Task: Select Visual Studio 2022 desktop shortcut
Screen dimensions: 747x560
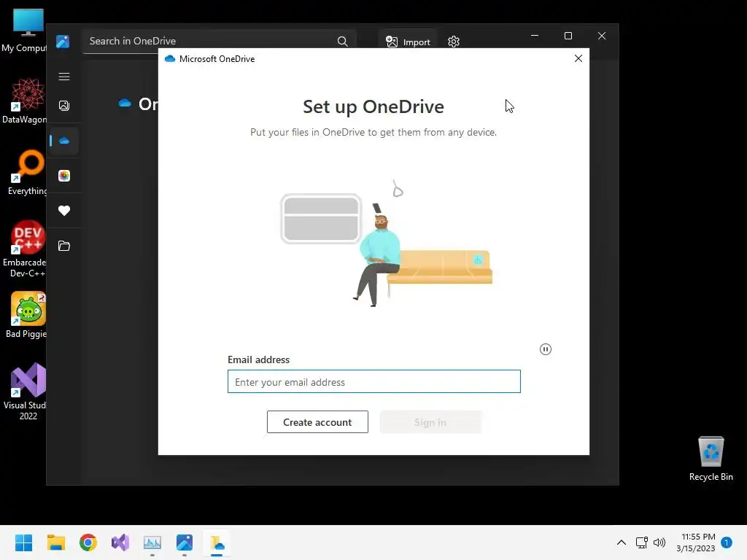Action: click(26, 392)
